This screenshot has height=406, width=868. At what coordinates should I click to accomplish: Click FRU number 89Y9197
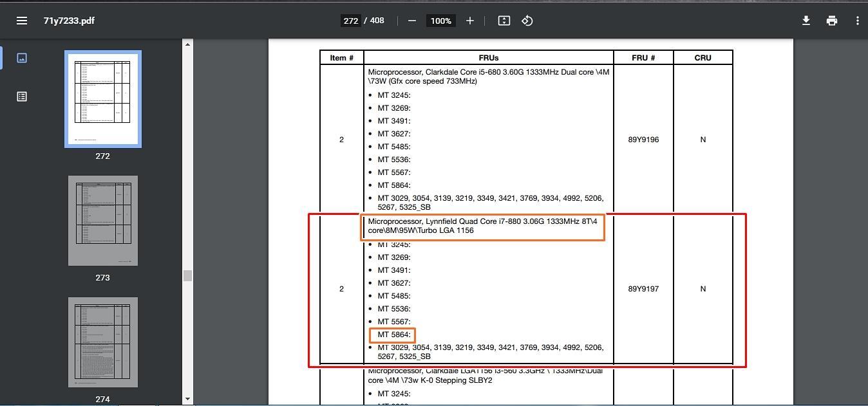(x=643, y=289)
